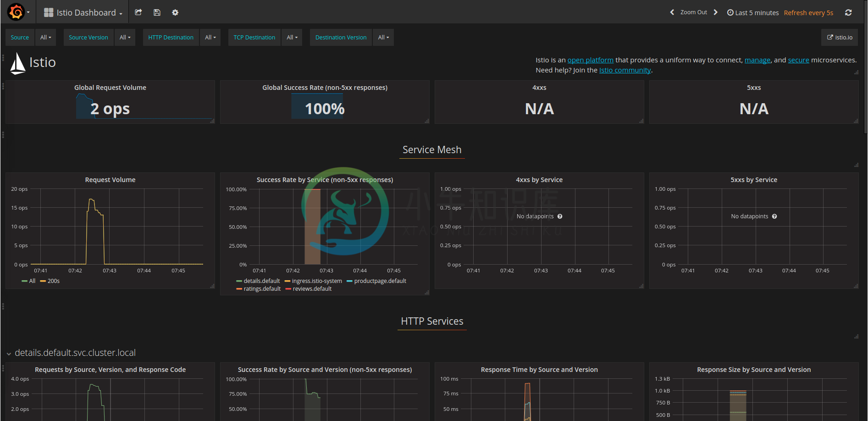Viewport: 868px width, 421px height.
Task: Click help icon in 5xxs by Service panel
Action: point(774,216)
